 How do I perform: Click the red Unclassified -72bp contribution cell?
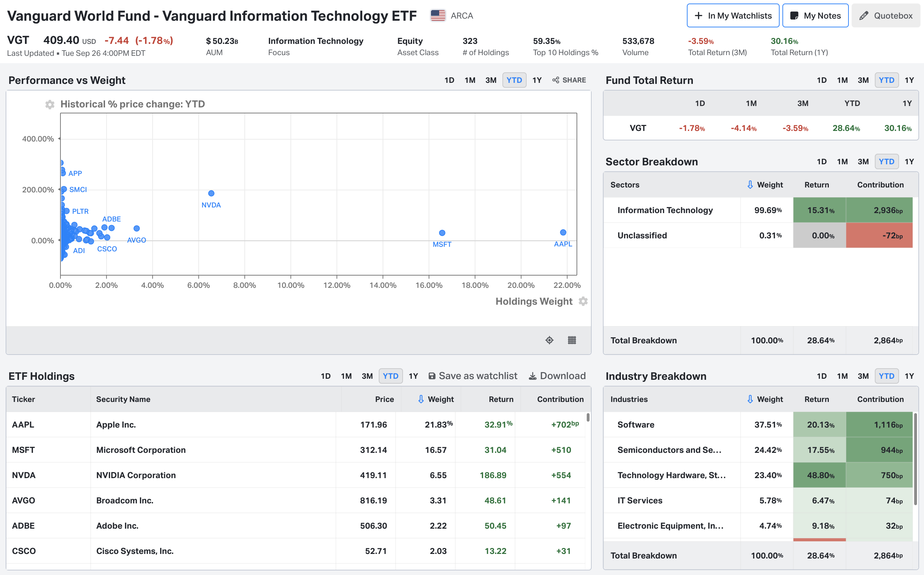pyautogui.click(x=879, y=236)
